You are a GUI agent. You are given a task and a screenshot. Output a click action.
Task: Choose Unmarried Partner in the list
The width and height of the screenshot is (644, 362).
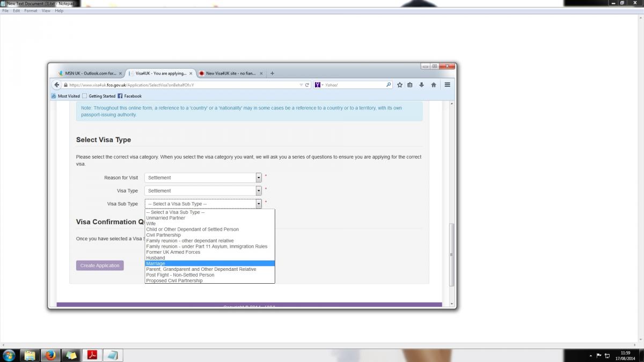click(x=165, y=218)
